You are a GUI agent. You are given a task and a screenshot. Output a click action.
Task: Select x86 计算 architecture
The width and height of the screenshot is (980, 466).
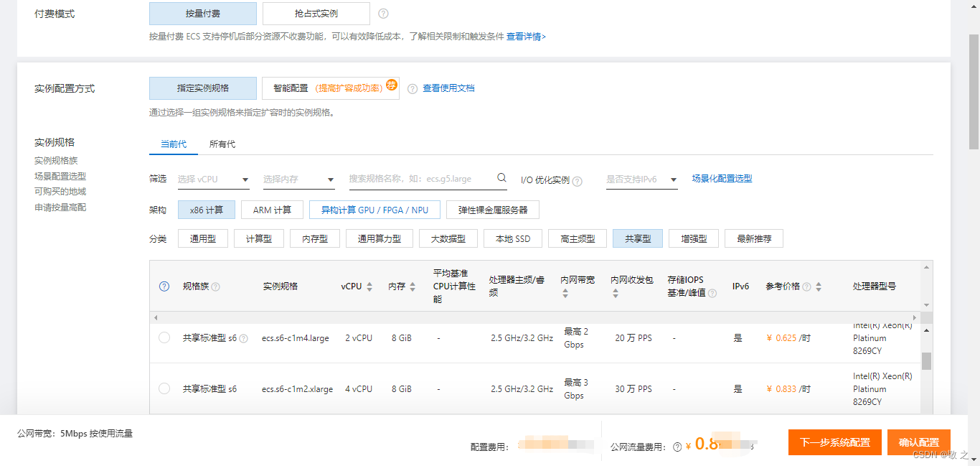(207, 210)
